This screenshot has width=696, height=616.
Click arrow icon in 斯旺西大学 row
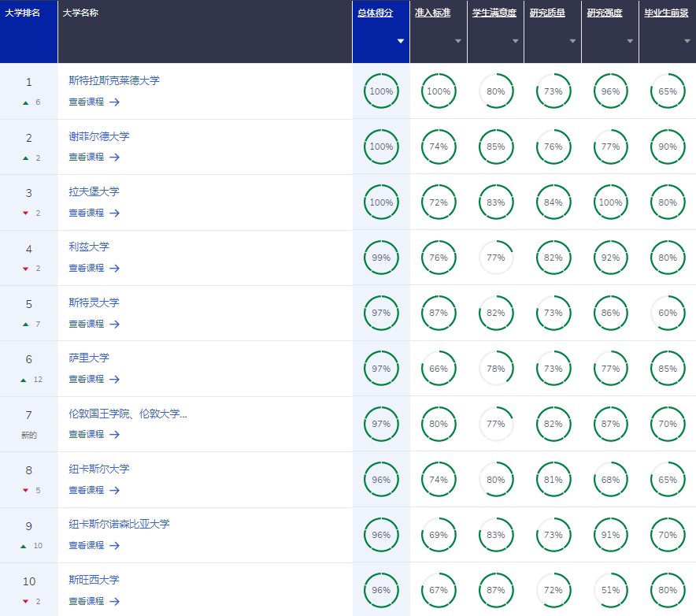tap(114, 601)
